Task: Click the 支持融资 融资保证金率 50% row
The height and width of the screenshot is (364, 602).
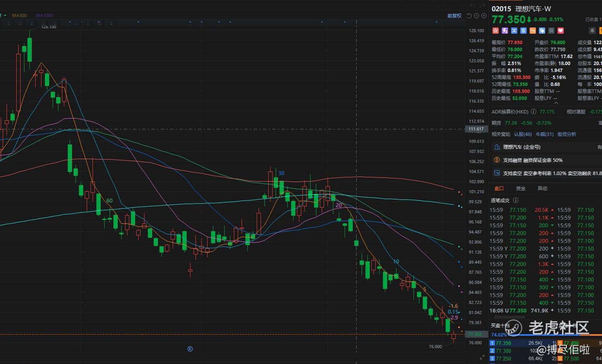Action: [547, 160]
